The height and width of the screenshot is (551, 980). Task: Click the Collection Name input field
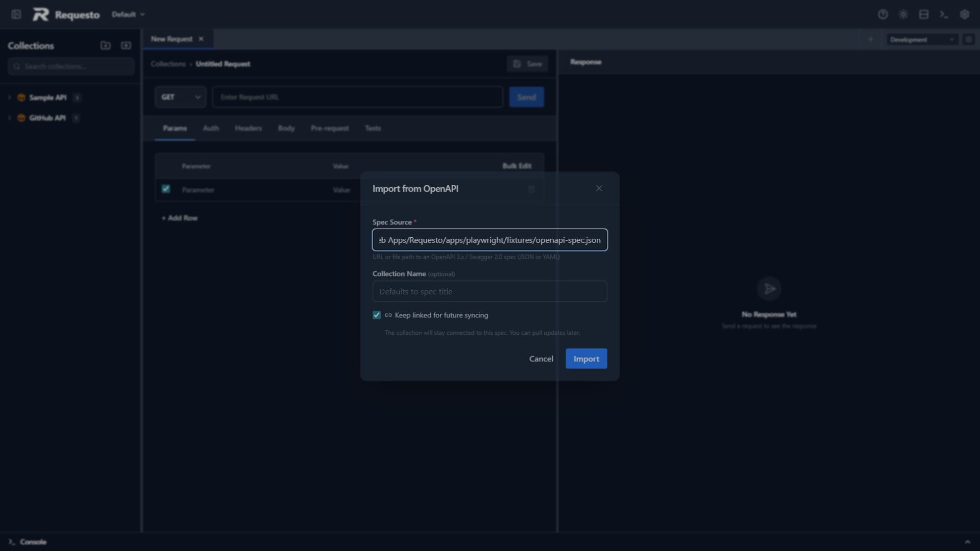pyautogui.click(x=489, y=291)
